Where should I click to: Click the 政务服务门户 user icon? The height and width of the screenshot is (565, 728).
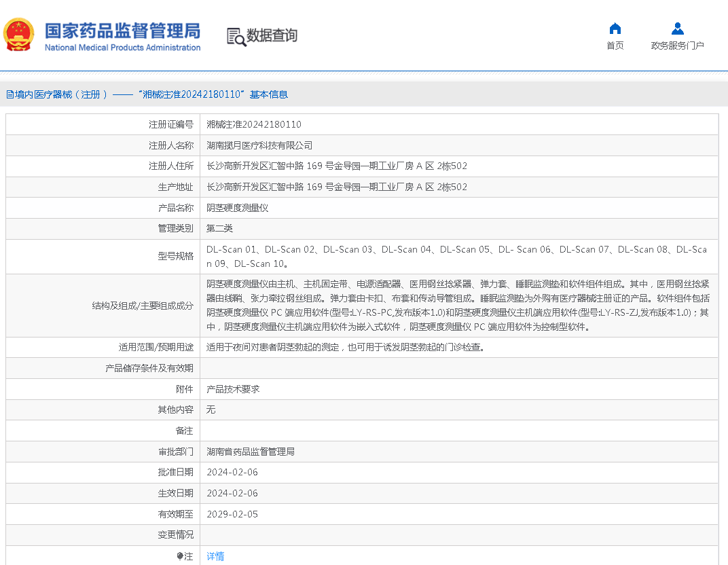coord(677,29)
